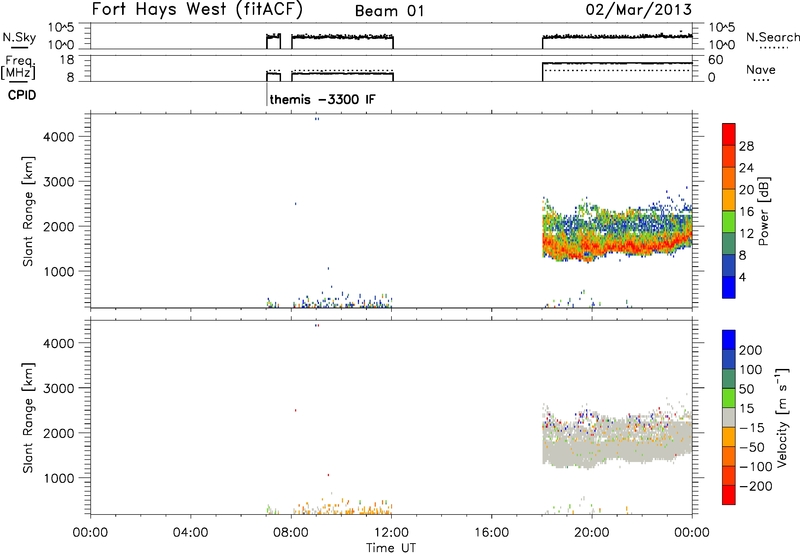This screenshot has width=800, height=554.
Task: Click the gray ground-scatter band in velocity panel
Action: tap(617, 441)
